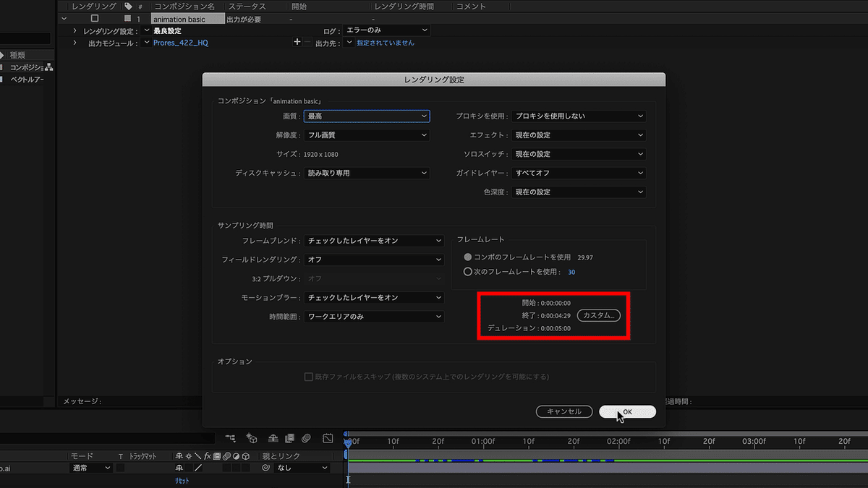868x488 pixels.
Task: Click the 指定されていません output destination link
Action: coord(386,43)
